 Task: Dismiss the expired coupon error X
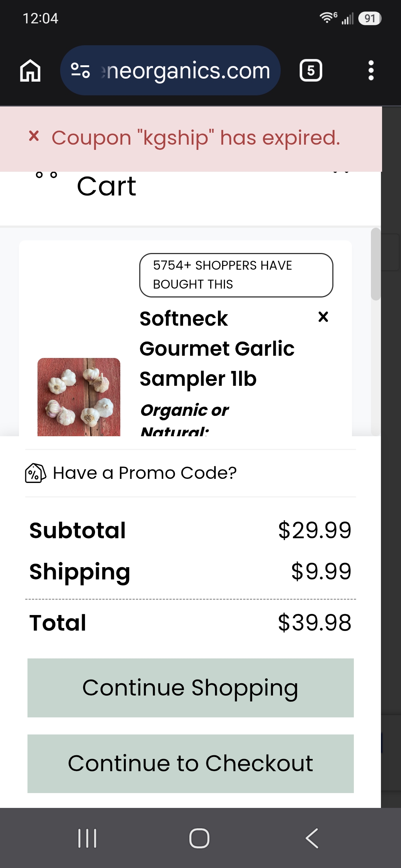(x=34, y=136)
